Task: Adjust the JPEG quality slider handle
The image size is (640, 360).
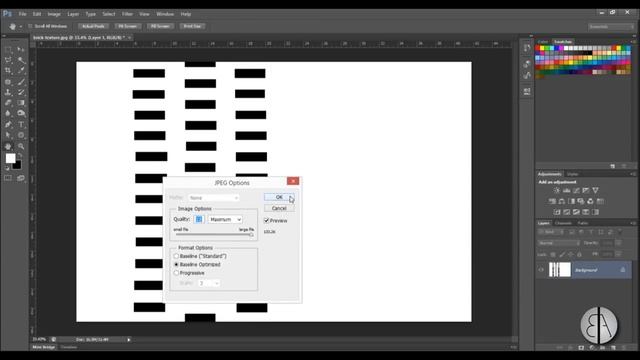Action: (x=251, y=235)
